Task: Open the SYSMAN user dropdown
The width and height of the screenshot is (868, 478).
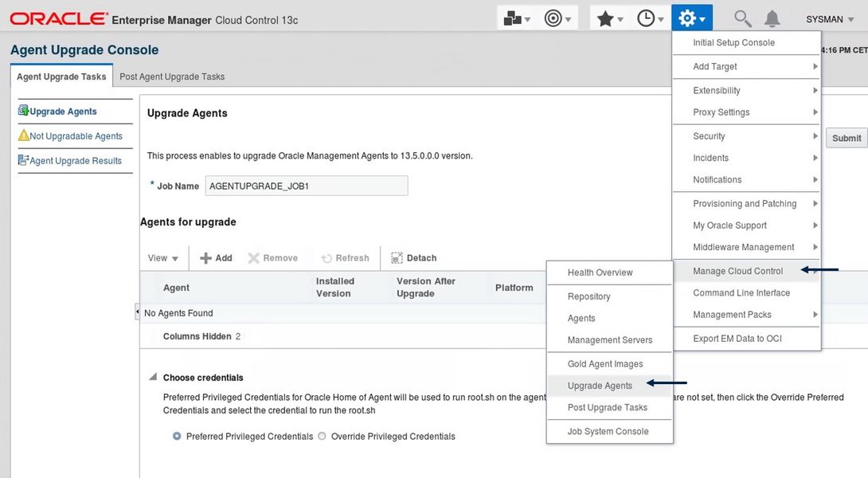Action: 829,19
